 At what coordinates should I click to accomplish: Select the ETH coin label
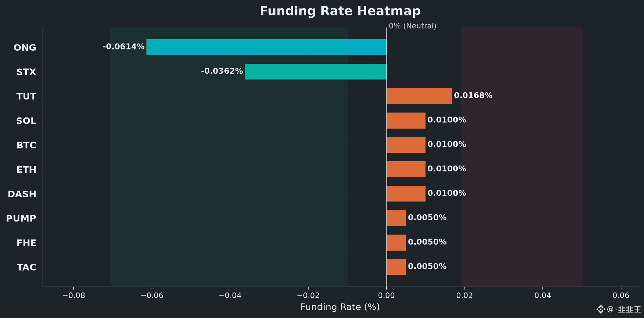coord(26,170)
